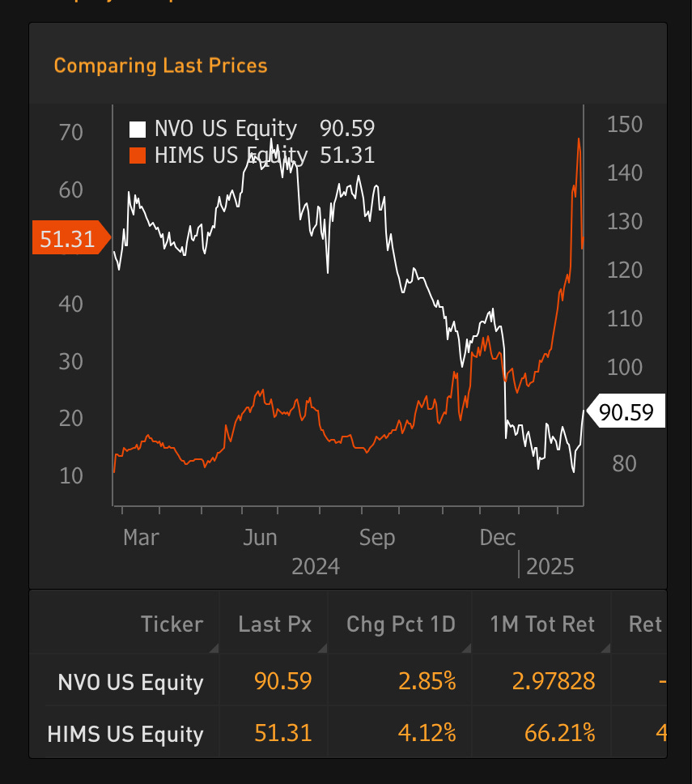Click the 70 value on left axis
692x784 pixels.
(70, 133)
